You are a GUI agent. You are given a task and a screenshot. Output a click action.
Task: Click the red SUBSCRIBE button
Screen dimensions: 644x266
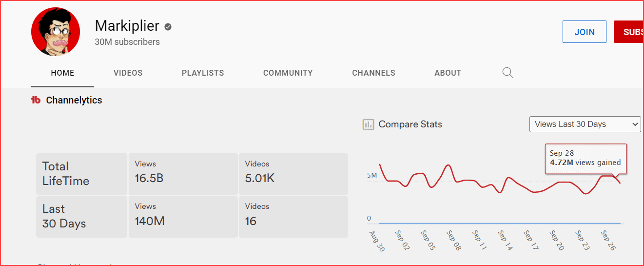629,32
